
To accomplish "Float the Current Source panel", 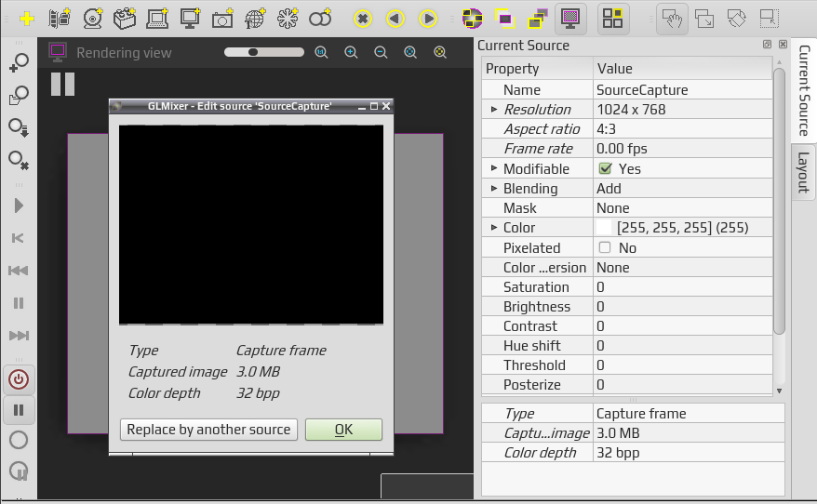I will tap(767, 45).
